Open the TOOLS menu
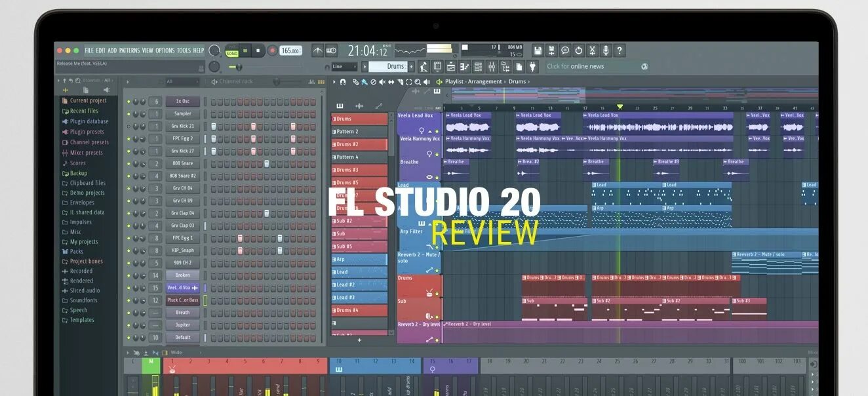The image size is (868, 396). click(x=184, y=50)
